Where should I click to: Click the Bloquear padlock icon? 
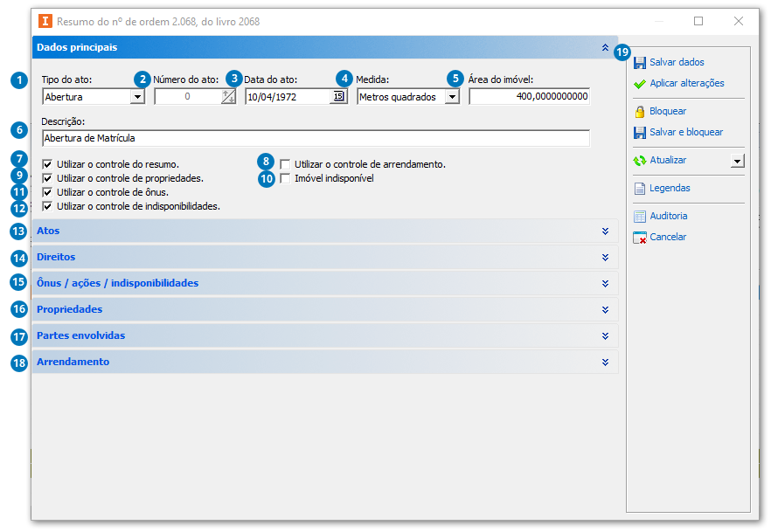tap(640, 112)
